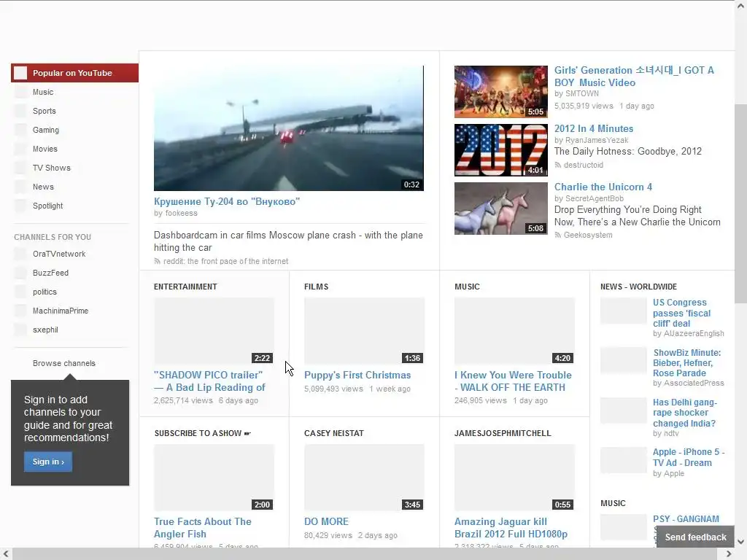Open the Charlie the Unicorn 4 title

tap(603, 187)
